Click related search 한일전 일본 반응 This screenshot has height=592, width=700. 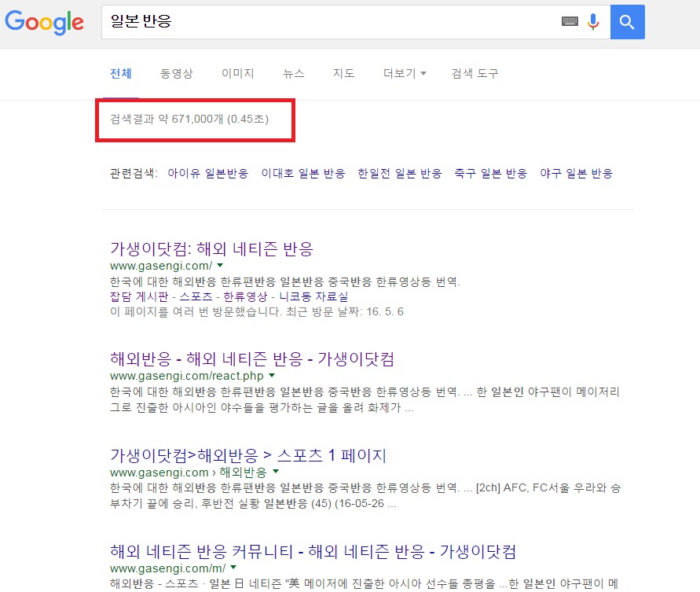click(399, 174)
